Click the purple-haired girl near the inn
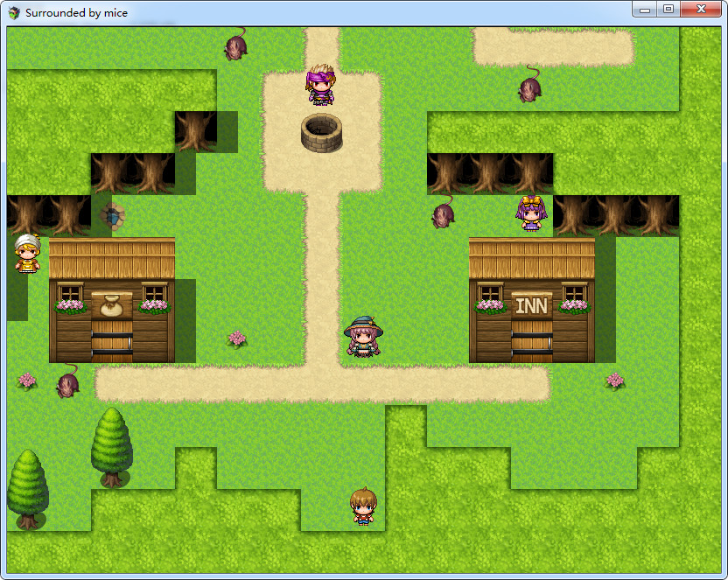 528,213
